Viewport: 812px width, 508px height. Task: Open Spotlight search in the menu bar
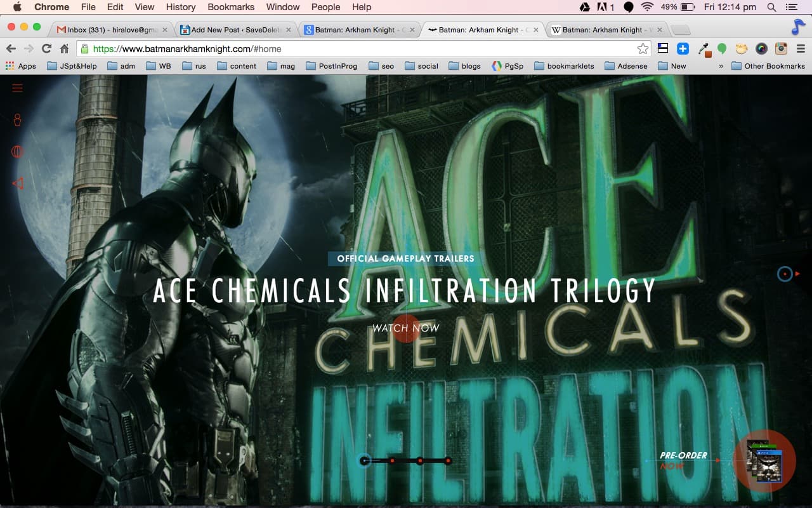pyautogui.click(x=771, y=7)
